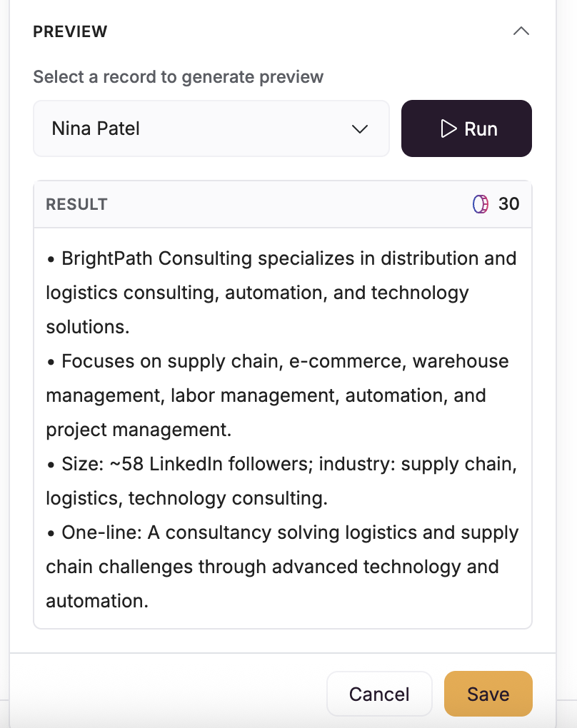
Task: Open the Nina Patel record dropdown
Action: click(211, 128)
